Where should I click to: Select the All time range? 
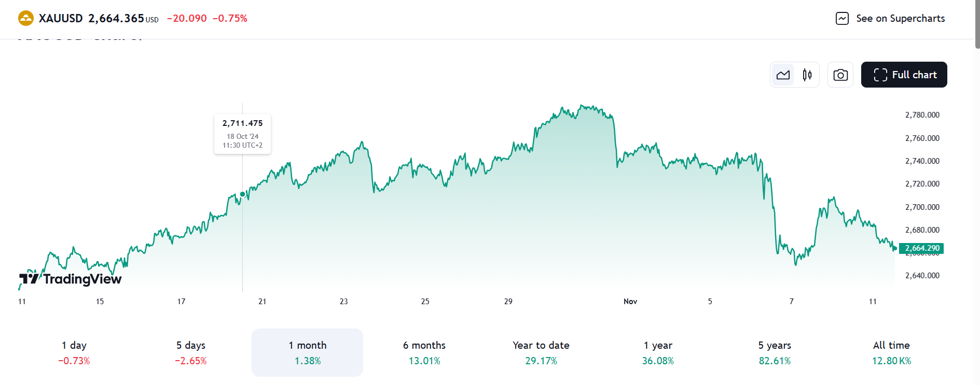pyautogui.click(x=891, y=352)
